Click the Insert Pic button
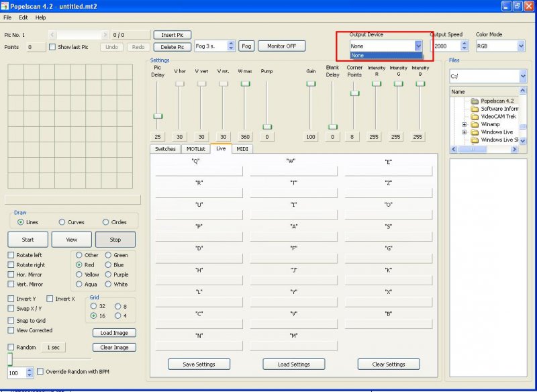The image size is (537, 392). coord(173,35)
